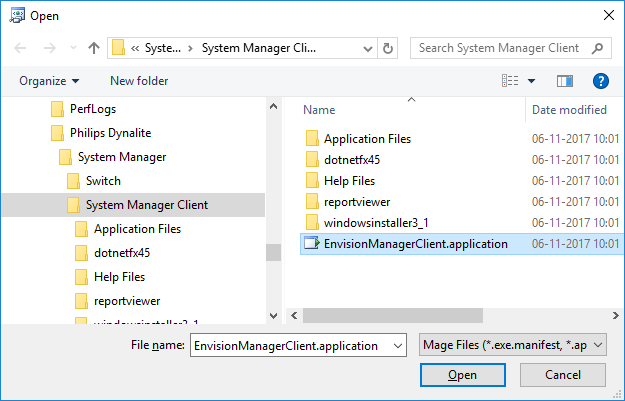The width and height of the screenshot is (625, 401).
Task: Open the Application Files folder in file list
Action: (367, 139)
